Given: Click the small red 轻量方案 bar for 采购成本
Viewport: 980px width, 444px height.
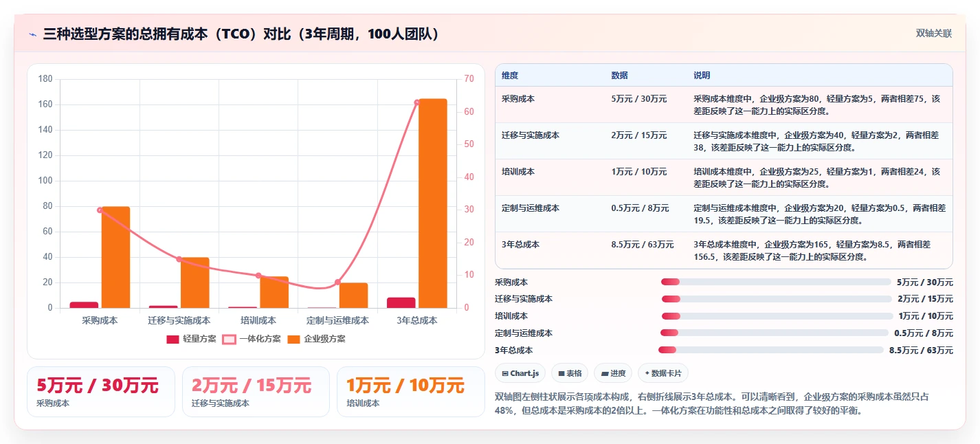Looking at the screenshot, I should 84,305.
